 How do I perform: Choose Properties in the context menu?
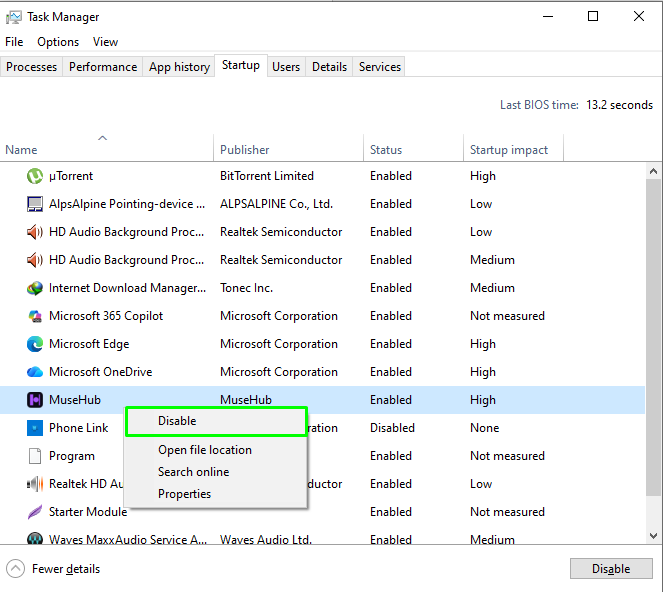click(216, 494)
